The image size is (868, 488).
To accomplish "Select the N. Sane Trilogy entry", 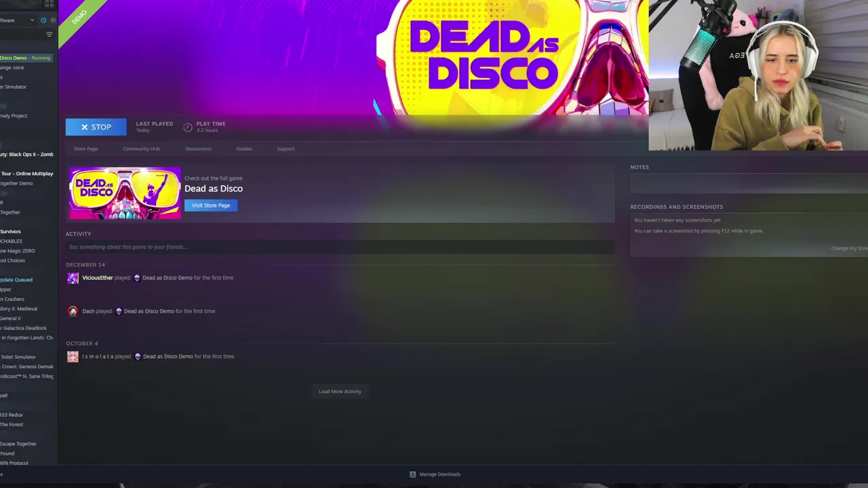I will [27, 376].
